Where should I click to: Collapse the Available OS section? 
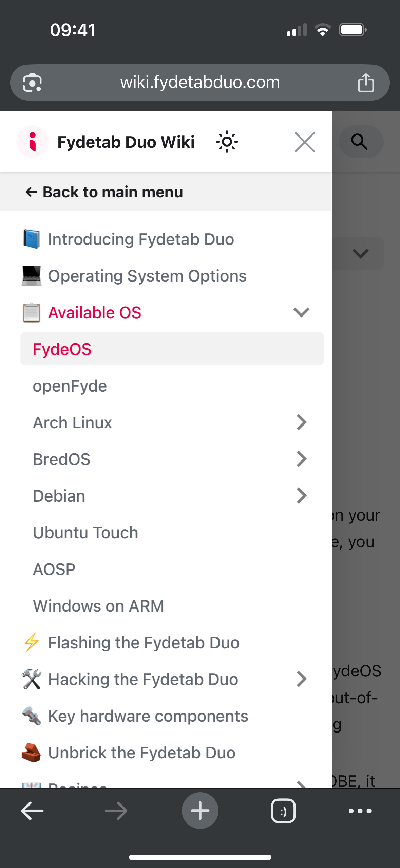pyautogui.click(x=301, y=312)
